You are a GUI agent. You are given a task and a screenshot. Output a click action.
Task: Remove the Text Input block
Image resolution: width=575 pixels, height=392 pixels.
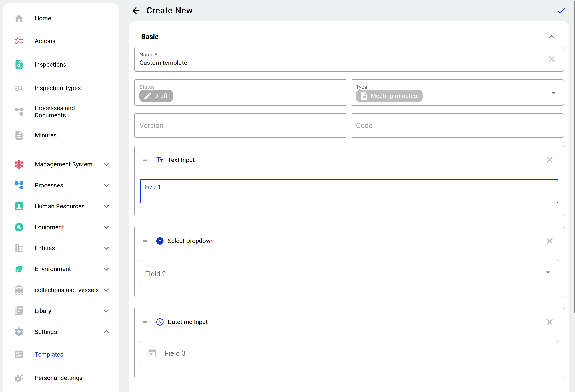pyautogui.click(x=549, y=160)
